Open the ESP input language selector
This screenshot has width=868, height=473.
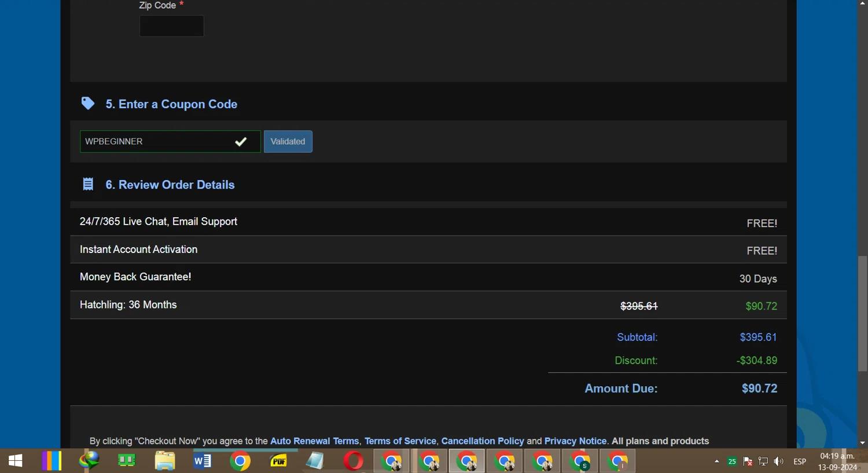800,461
